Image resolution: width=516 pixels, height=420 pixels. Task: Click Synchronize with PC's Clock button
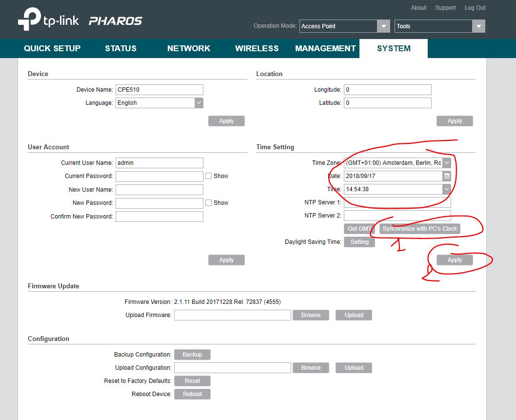click(x=420, y=229)
